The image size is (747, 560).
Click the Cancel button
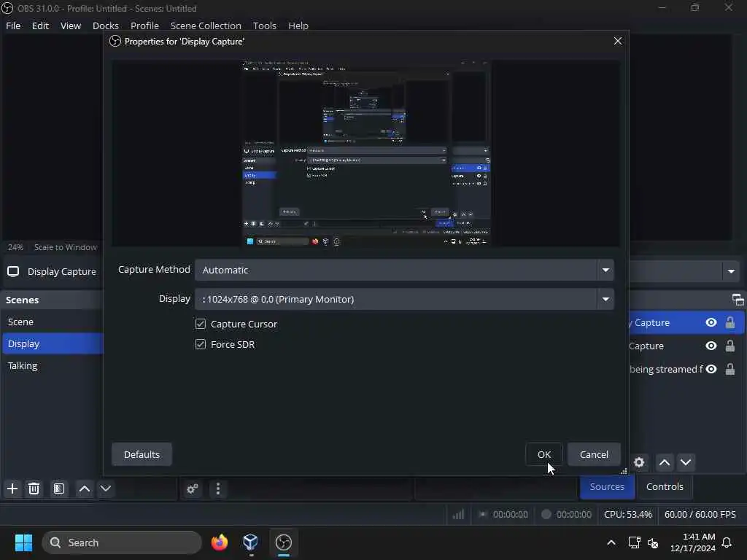594,454
